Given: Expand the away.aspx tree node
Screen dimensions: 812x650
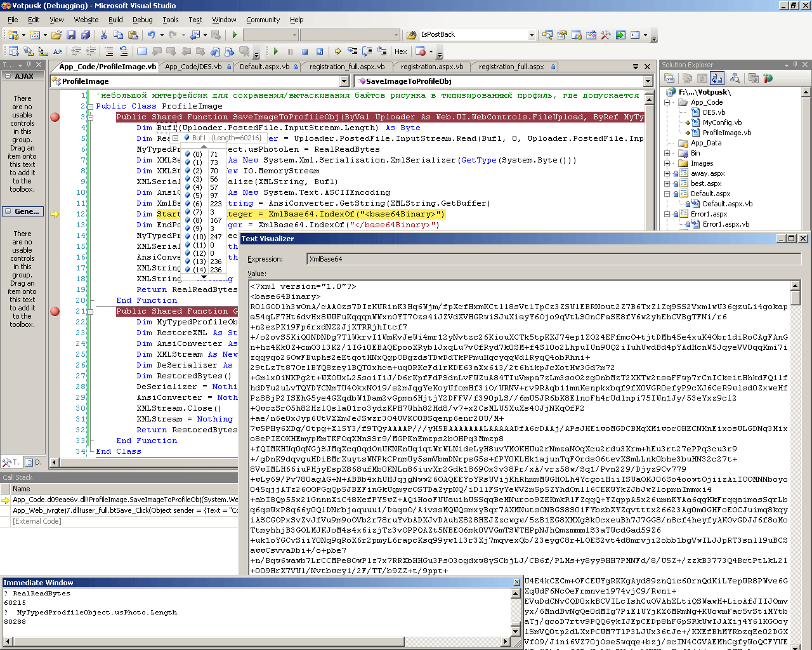Looking at the screenshot, I should (x=667, y=173).
